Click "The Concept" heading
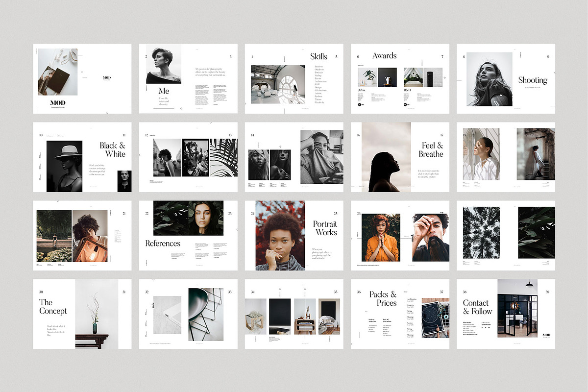 pyautogui.click(x=53, y=307)
